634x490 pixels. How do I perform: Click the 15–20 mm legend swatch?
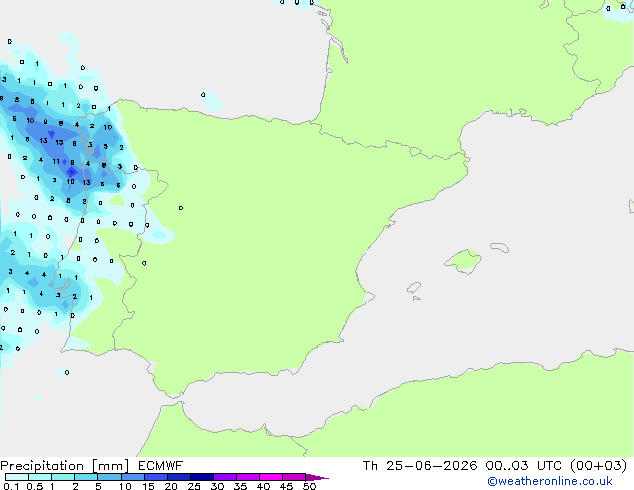(155, 477)
